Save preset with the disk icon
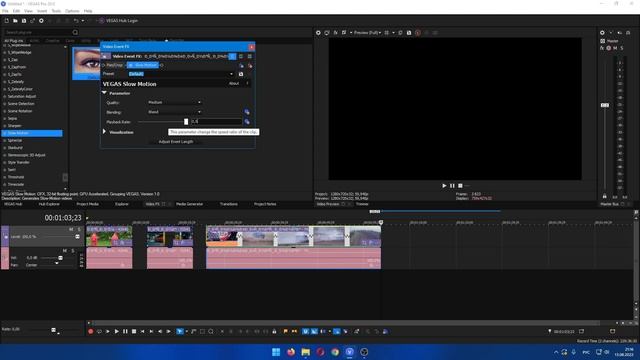The height and width of the screenshot is (360, 640). tap(241, 74)
